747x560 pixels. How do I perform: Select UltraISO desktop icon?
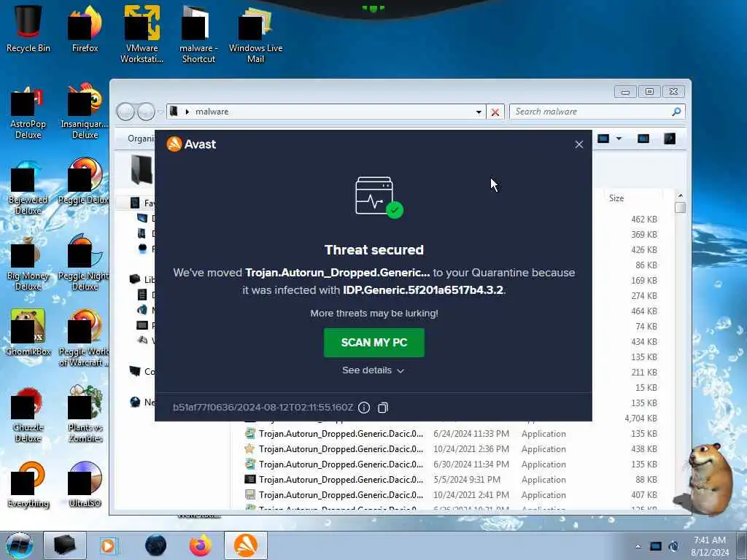(x=85, y=485)
